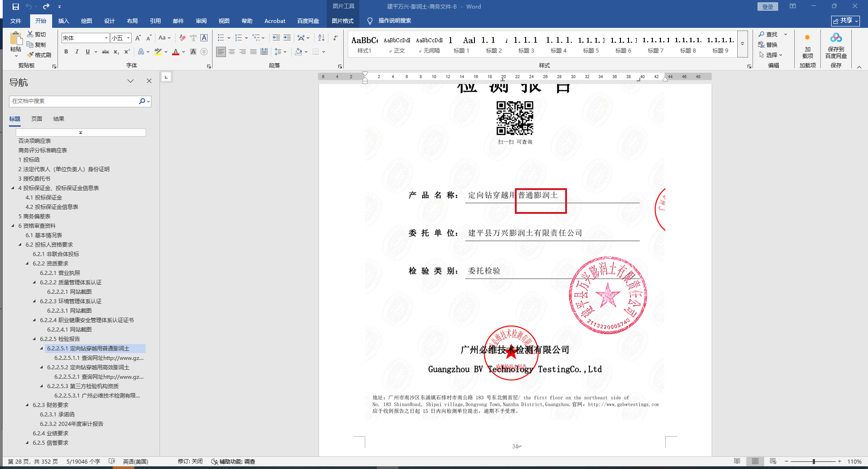Open the 文件 menu
This screenshot has height=469, width=868.
click(16, 21)
